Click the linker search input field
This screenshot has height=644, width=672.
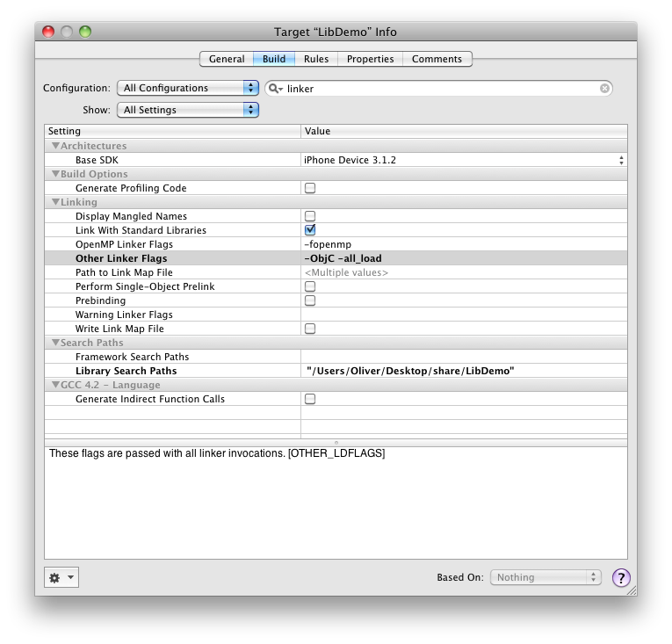pyautogui.click(x=439, y=88)
